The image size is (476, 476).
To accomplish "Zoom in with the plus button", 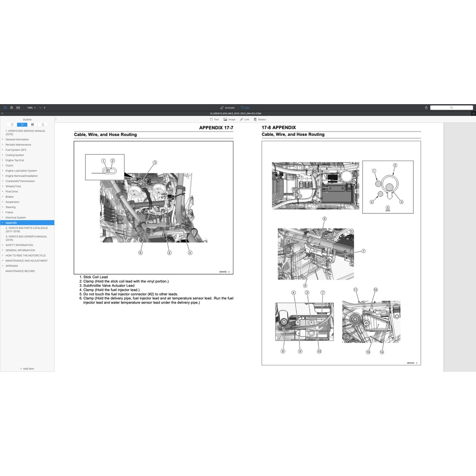I will (x=45, y=107).
